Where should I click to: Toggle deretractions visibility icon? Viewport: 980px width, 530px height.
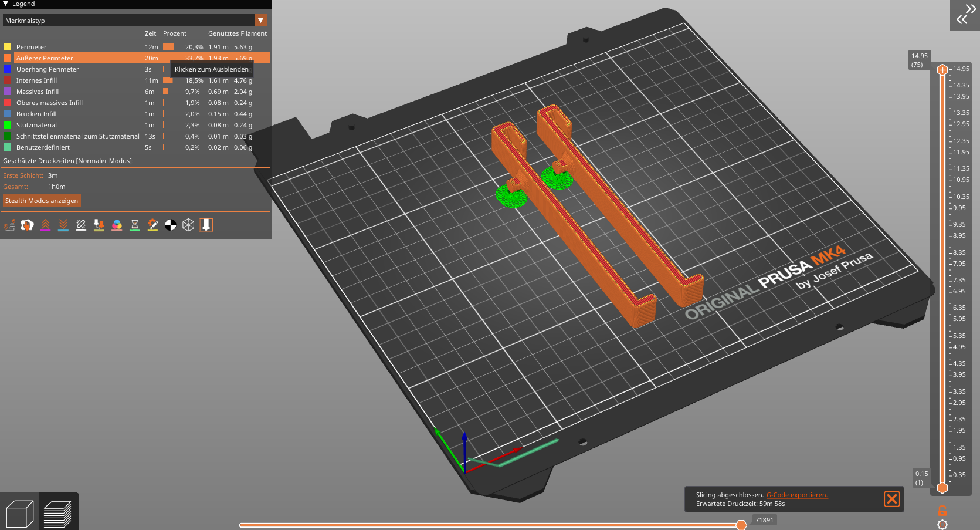click(x=63, y=225)
